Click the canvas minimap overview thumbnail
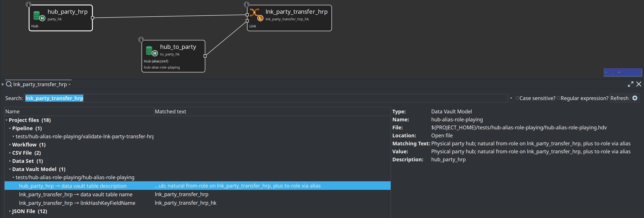The image size is (644, 218). click(622, 72)
